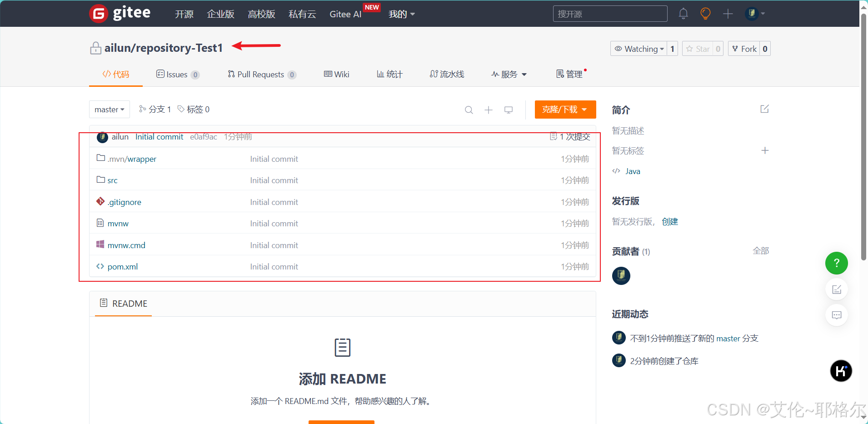
Task: Open Gitee AI from the navigation
Action: click(345, 14)
